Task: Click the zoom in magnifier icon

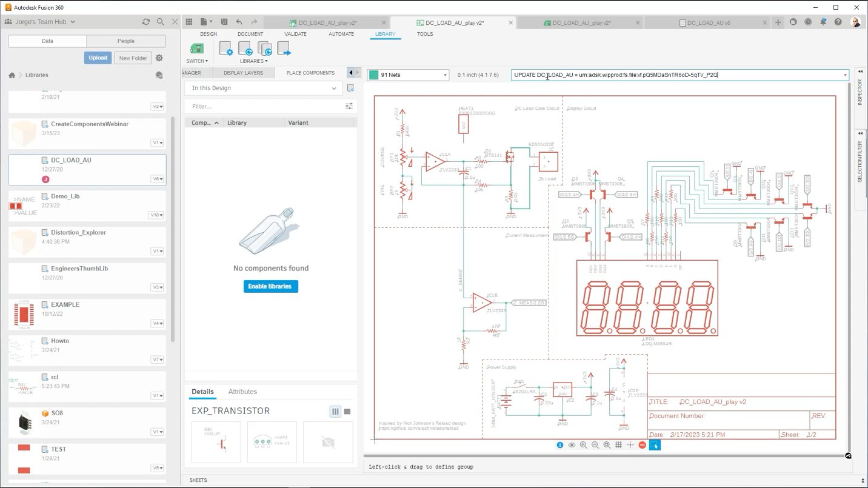Action: click(583, 445)
